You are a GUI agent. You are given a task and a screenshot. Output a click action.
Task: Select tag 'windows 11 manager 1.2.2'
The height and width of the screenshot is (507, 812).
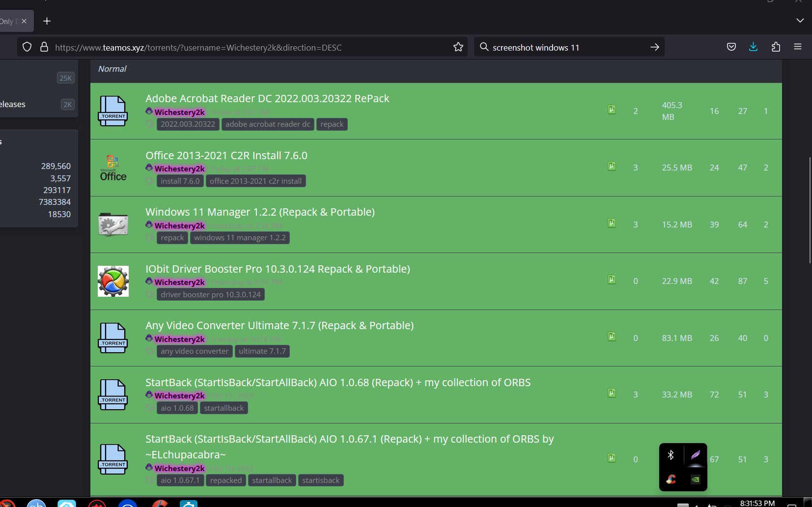click(x=240, y=238)
